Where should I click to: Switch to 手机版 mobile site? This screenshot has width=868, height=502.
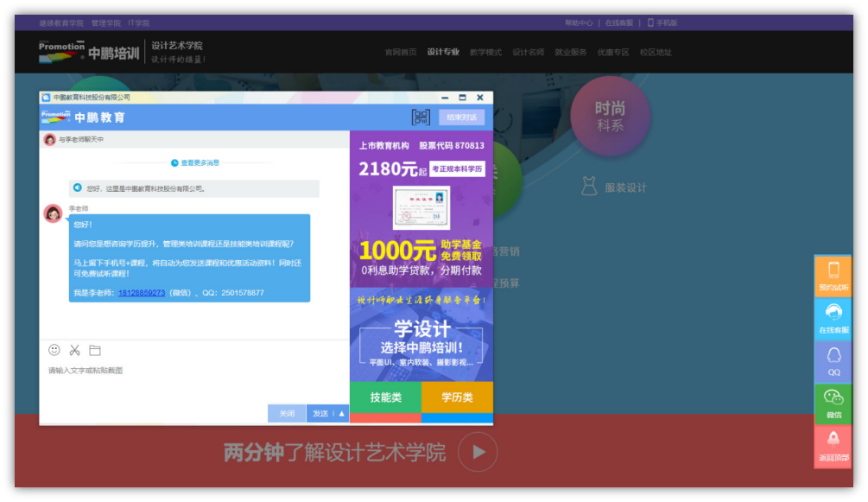tap(662, 22)
